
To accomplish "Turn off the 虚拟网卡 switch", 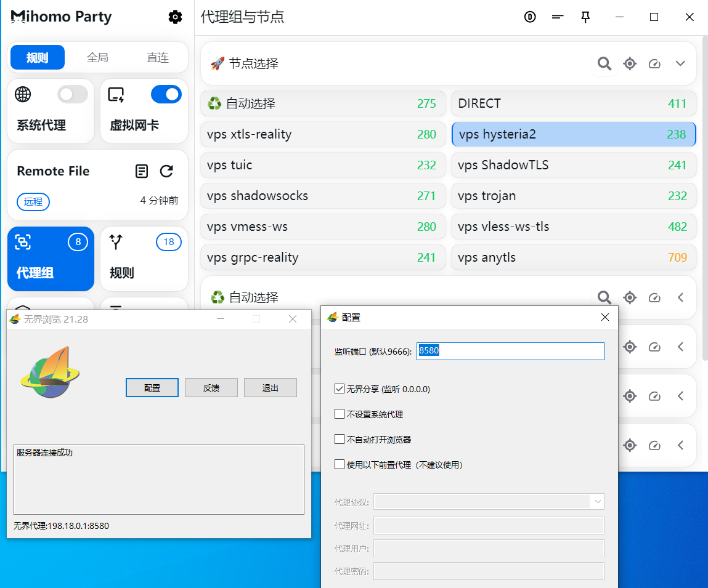I will 166,94.
